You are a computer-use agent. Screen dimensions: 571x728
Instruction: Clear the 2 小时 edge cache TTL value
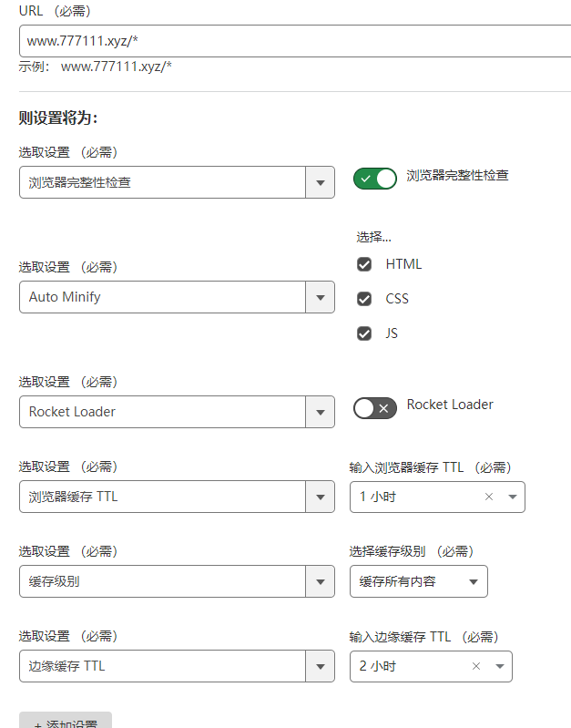pos(476,666)
